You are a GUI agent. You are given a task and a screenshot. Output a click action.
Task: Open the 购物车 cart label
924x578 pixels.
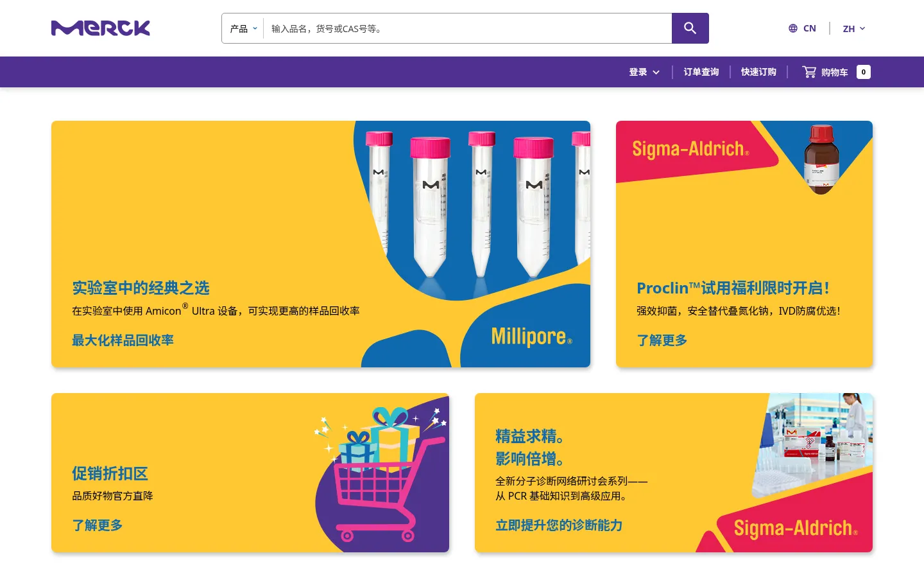[x=834, y=72]
